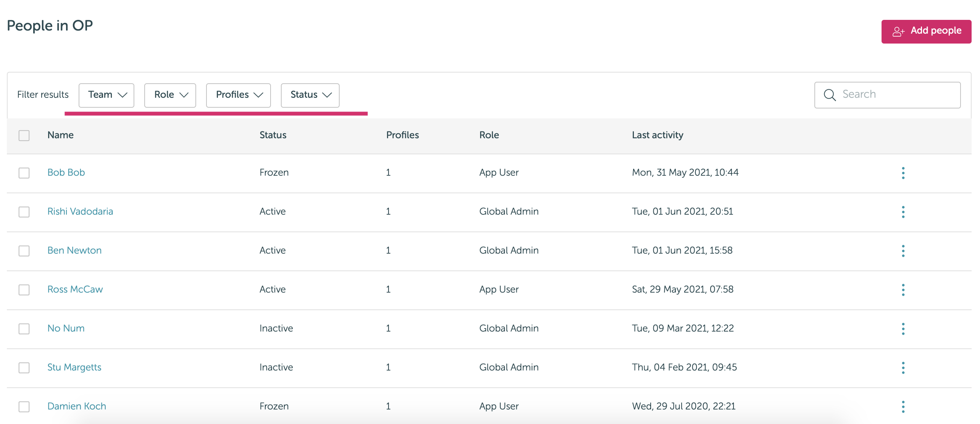Focus the Search input field
The width and height of the screenshot is (980, 424).
tap(888, 95)
